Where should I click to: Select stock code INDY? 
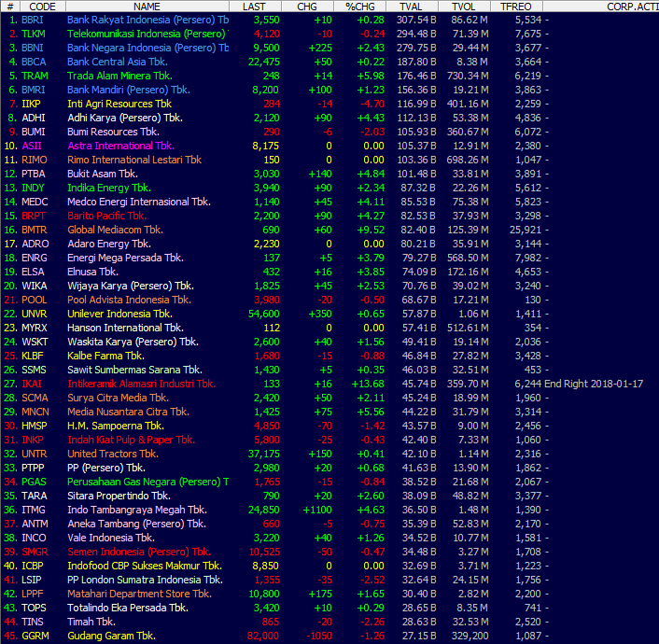tap(33, 188)
